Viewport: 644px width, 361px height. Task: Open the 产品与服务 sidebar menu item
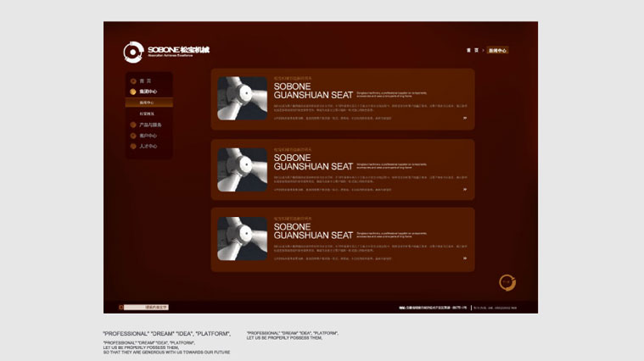tap(150, 125)
